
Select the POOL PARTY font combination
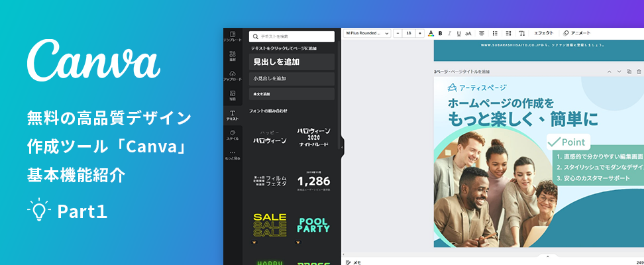point(313,225)
